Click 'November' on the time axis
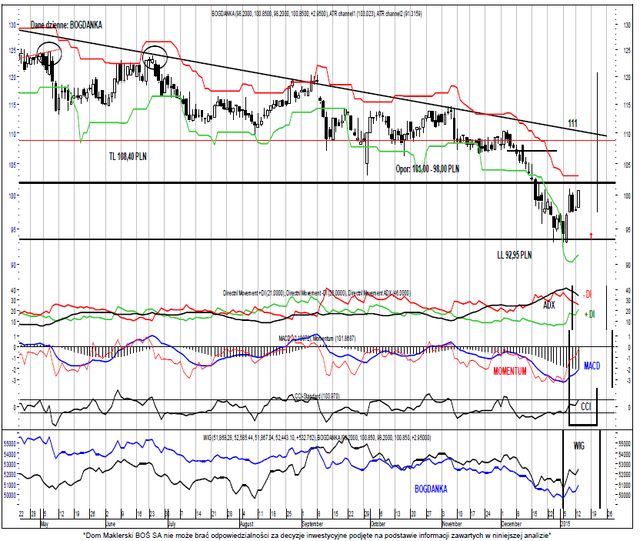 [x=452, y=523]
